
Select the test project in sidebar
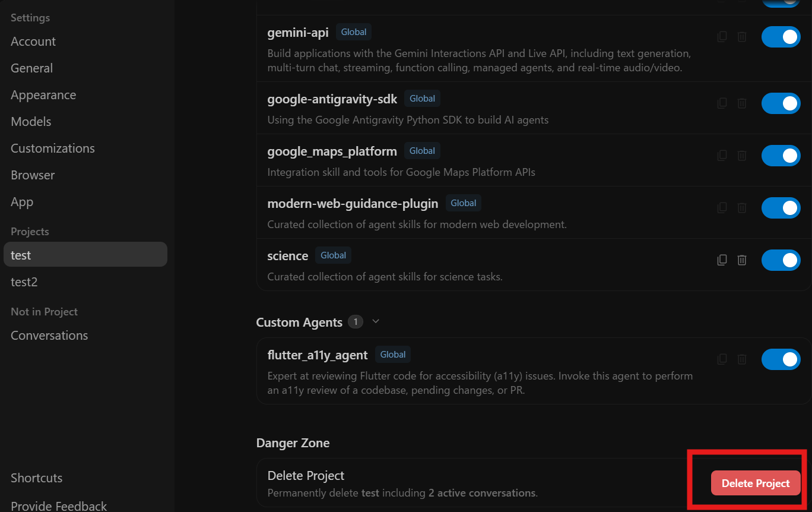click(85, 254)
